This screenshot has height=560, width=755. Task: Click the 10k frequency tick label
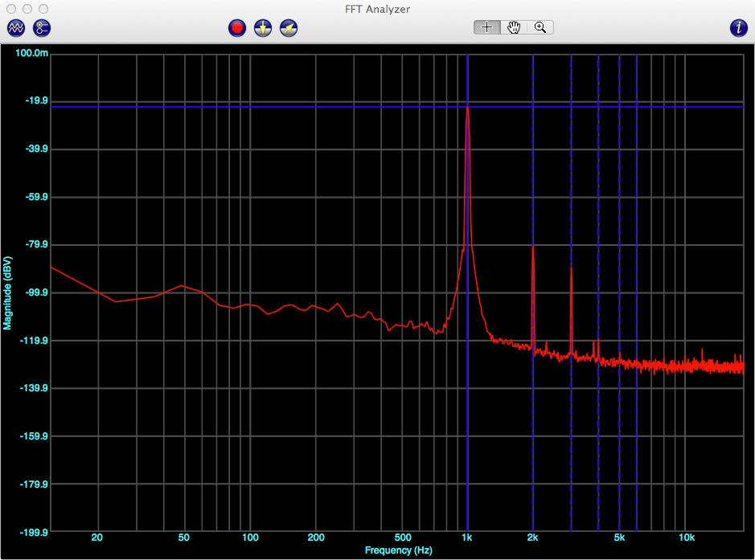[x=687, y=538]
